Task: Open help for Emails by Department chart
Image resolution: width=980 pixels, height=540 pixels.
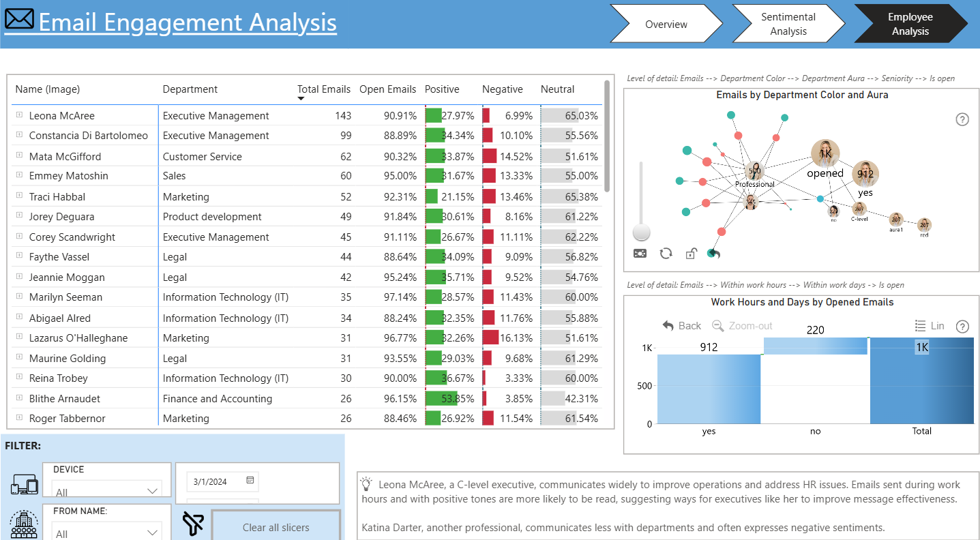Action: pos(962,119)
